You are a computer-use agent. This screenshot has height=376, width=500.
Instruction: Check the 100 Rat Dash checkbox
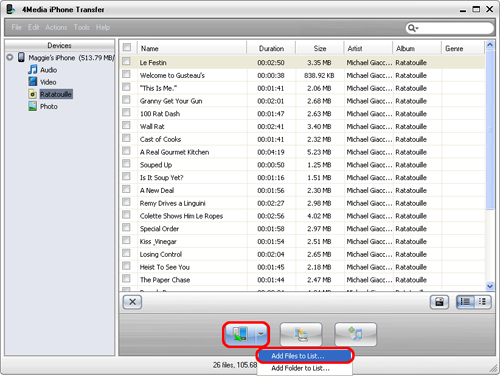point(126,112)
